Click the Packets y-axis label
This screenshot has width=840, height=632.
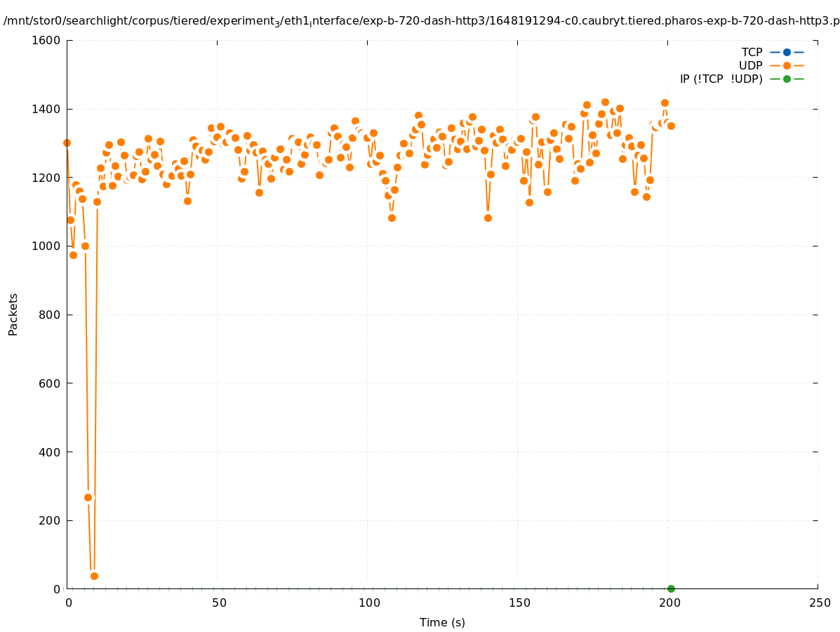tap(13, 315)
